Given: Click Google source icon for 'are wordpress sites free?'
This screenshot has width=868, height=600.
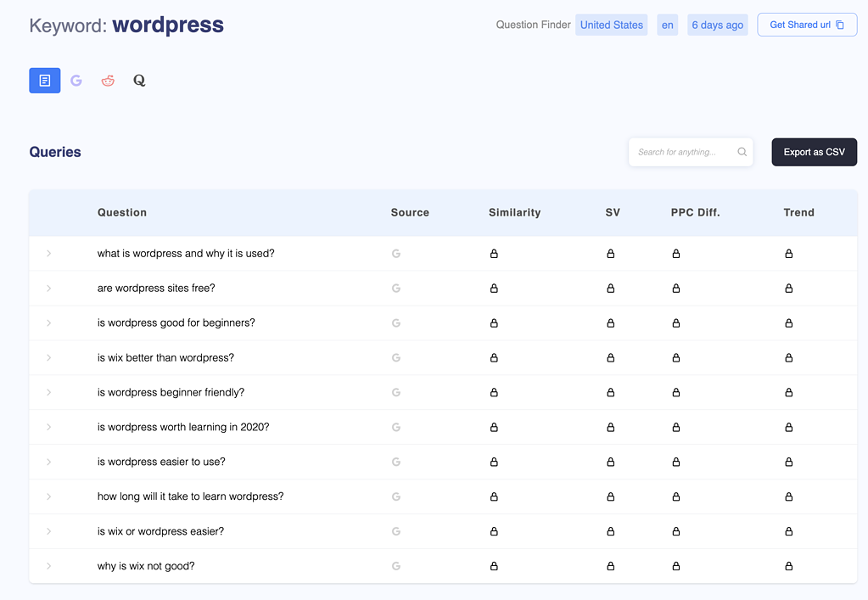Looking at the screenshot, I should pyautogui.click(x=396, y=289).
